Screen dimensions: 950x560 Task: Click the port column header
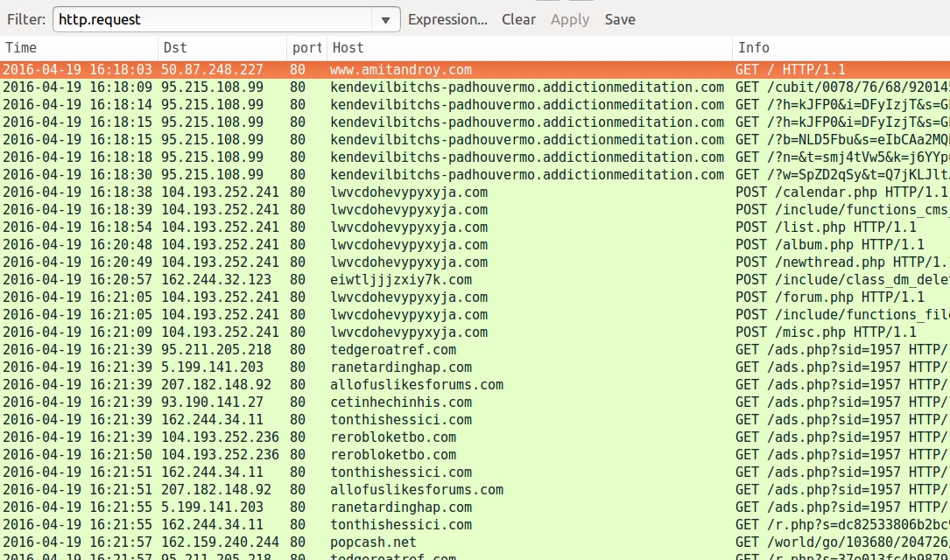tap(306, 48)
